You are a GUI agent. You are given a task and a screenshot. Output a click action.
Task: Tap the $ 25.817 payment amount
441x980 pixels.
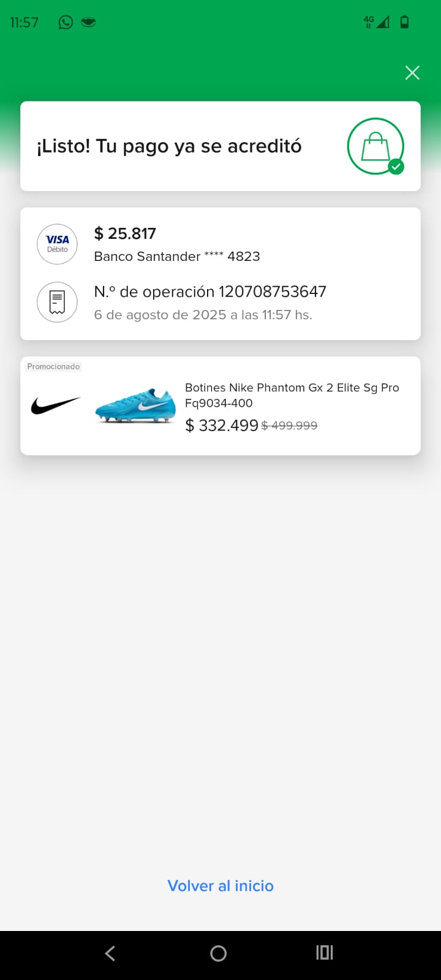point(125,233)
